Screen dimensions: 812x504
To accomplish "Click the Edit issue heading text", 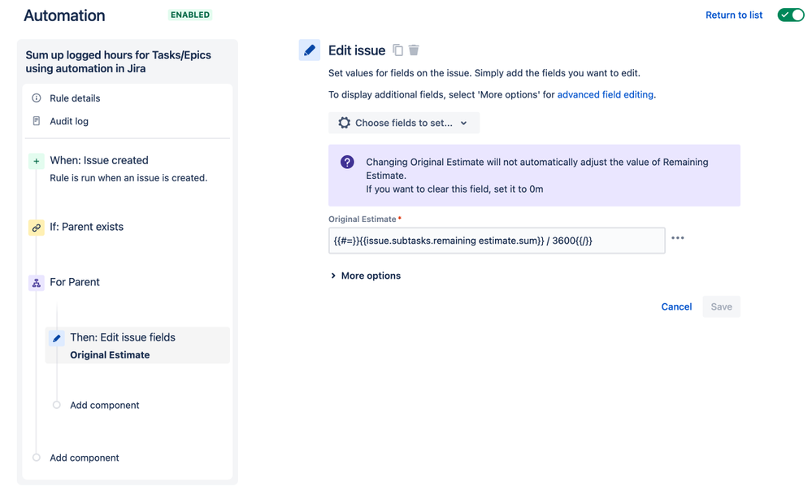I will click(357, 50).
